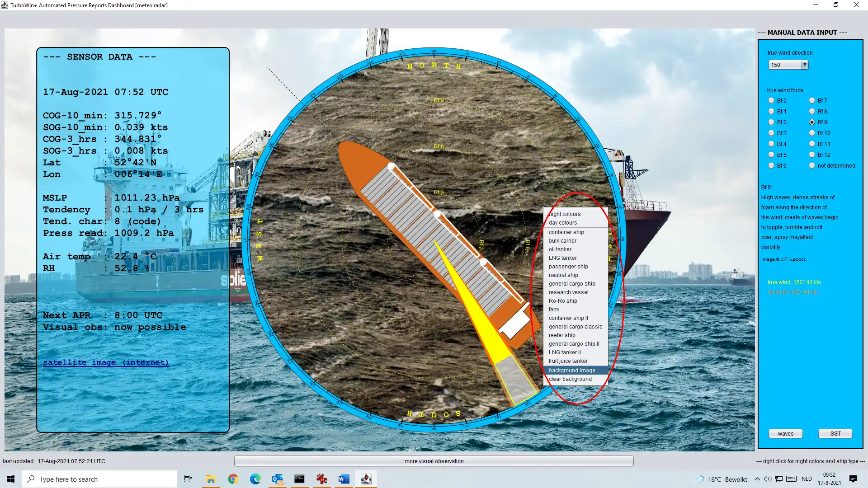The height and width of the screenshot is (488, 868).
Task: Select 'research vessel' from context menu
Action: click(x=569, y=292)
